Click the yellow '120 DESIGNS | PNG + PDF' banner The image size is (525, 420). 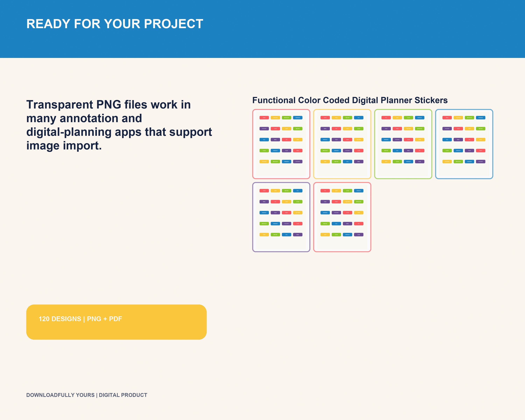116,322
